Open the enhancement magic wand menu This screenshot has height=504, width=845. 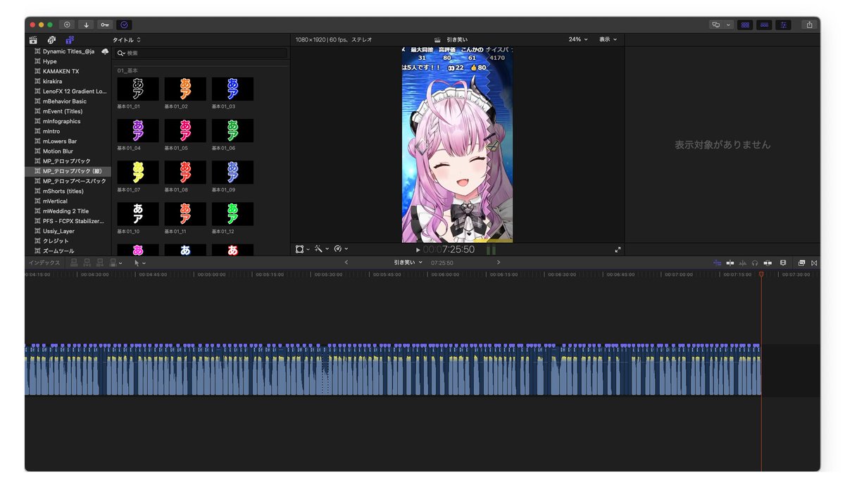[322, 249]
